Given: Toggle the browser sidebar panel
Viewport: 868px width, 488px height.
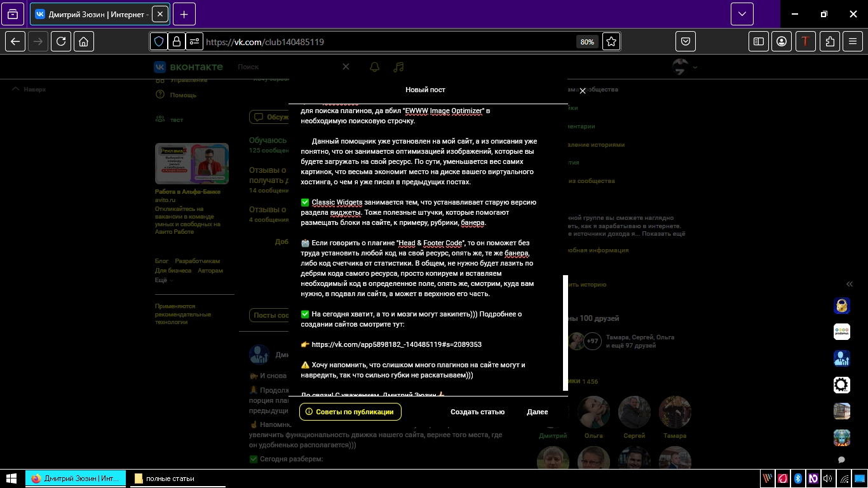Looking at the screenshot, I should pyautogui.click(x=759, y=42).
